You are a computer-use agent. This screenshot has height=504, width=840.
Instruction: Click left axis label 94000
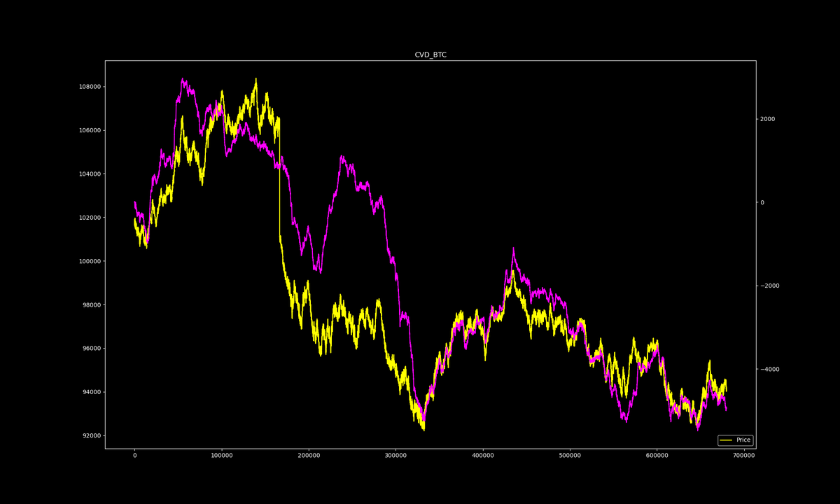(91, 392)
